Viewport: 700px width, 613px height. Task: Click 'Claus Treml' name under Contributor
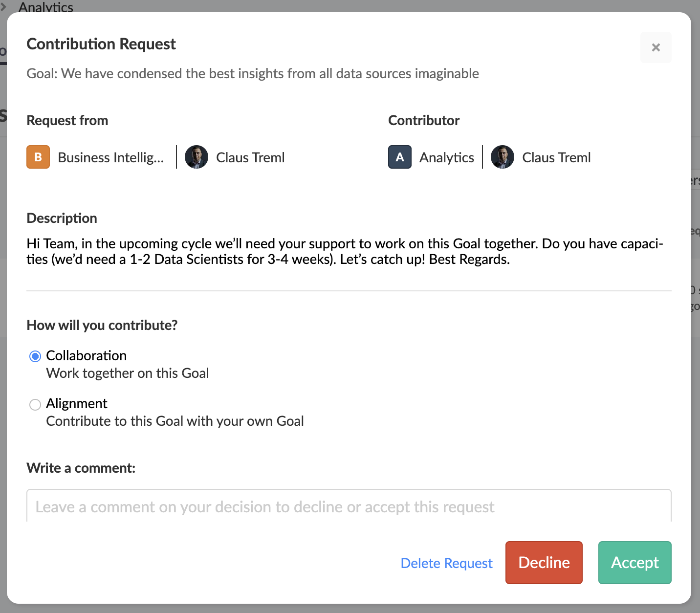tap(556, 157)
